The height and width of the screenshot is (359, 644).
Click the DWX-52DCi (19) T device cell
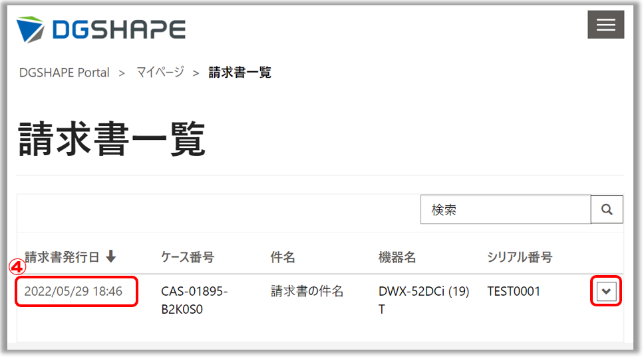coord(424,300)
